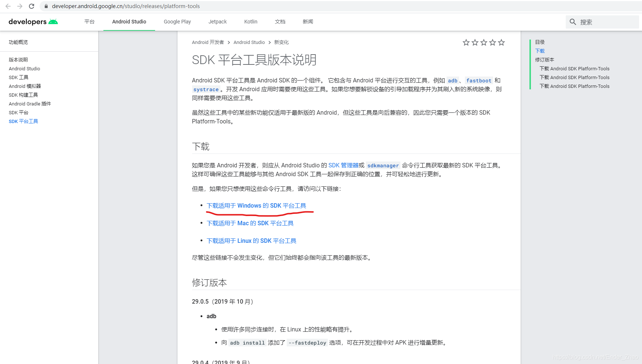Open the SDK 管理器 link

[343, 166]
